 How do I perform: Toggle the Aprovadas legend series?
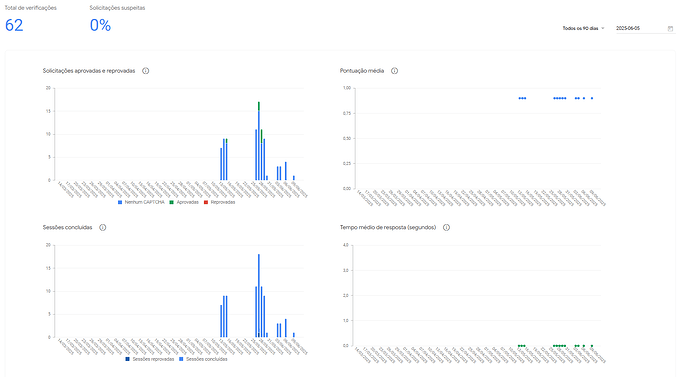pyautogui.click(x=184, y=202)
